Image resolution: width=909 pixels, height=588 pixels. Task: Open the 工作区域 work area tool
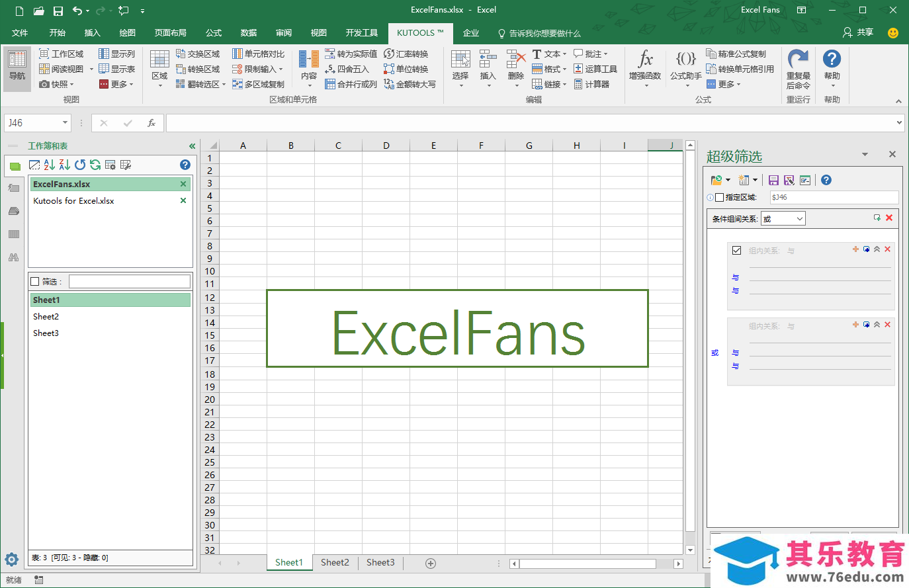[61, 54]
